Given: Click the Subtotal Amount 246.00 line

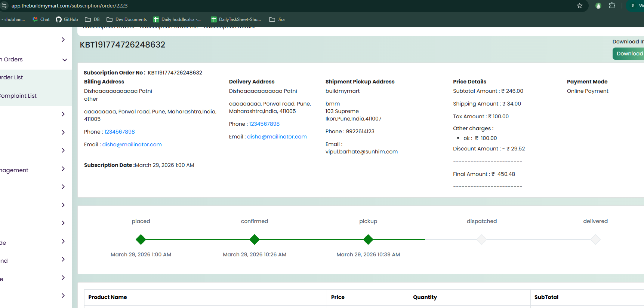Looking at the screenshot, I should (488, 91).
